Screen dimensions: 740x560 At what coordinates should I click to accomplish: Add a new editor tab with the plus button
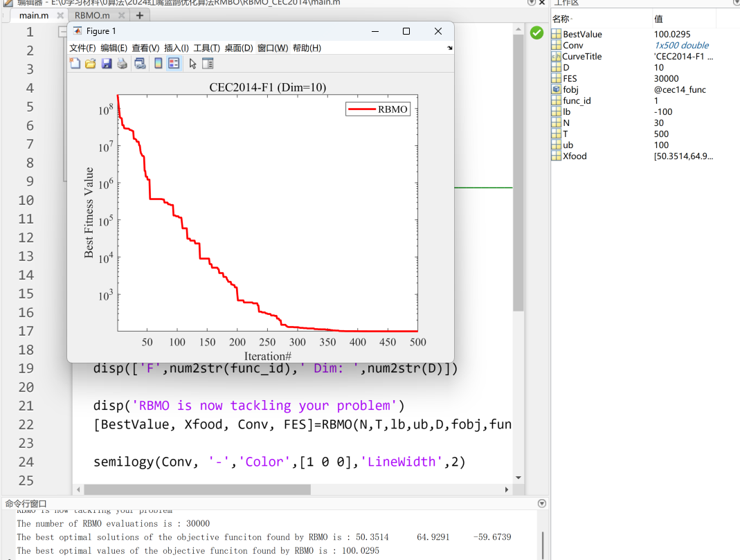(x=139, y=15)
